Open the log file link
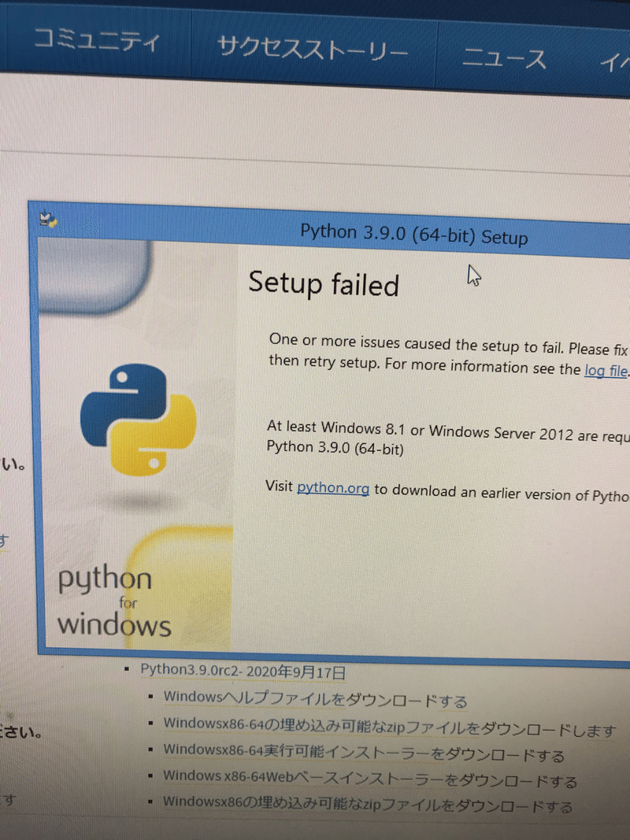 coord(606,371)
